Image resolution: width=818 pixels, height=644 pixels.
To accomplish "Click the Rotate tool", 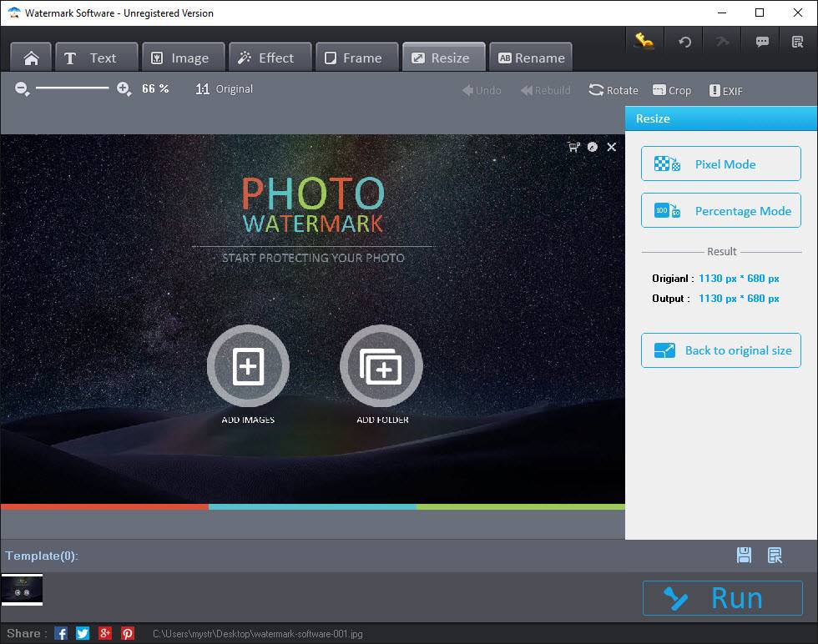I will [x=613, y=90].
